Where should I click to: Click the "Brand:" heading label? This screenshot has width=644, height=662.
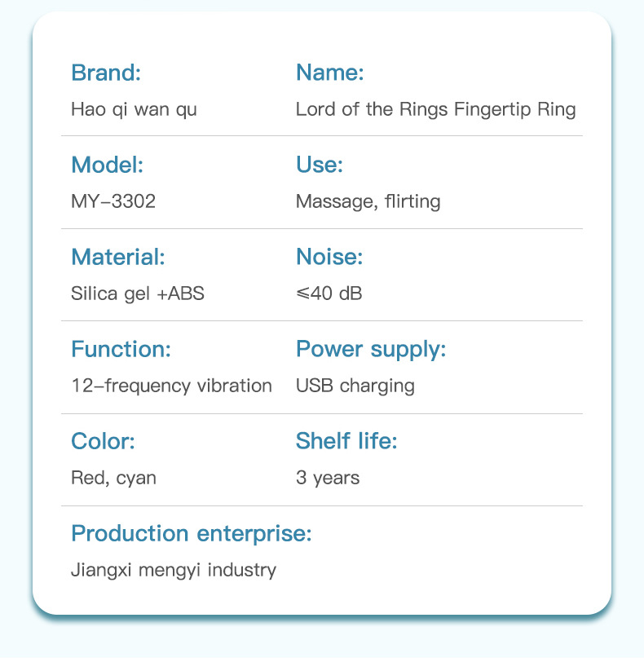106,73
